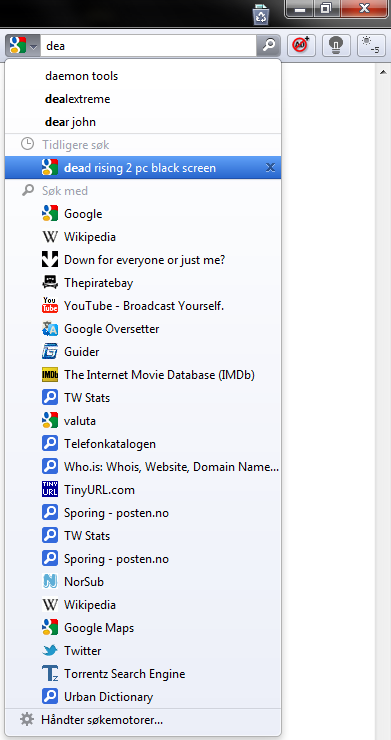Search with Torrentz Search Engine
391x740 pixels.
[x=143, y=674]
